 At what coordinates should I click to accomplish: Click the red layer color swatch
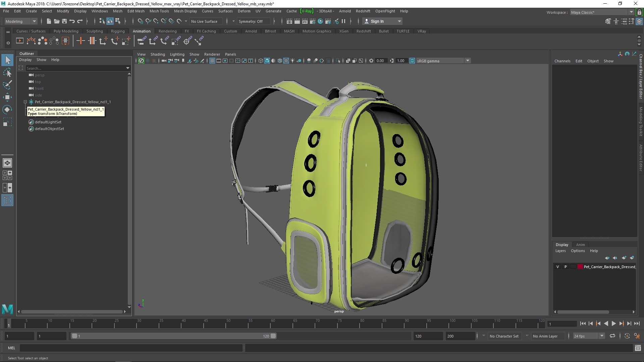pos(580,267)
